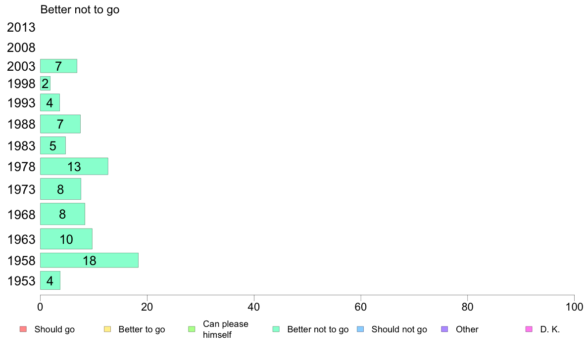Screen dimensions: 588x364
Task: Select the Can please himself legend text
Action: point(225,329)
